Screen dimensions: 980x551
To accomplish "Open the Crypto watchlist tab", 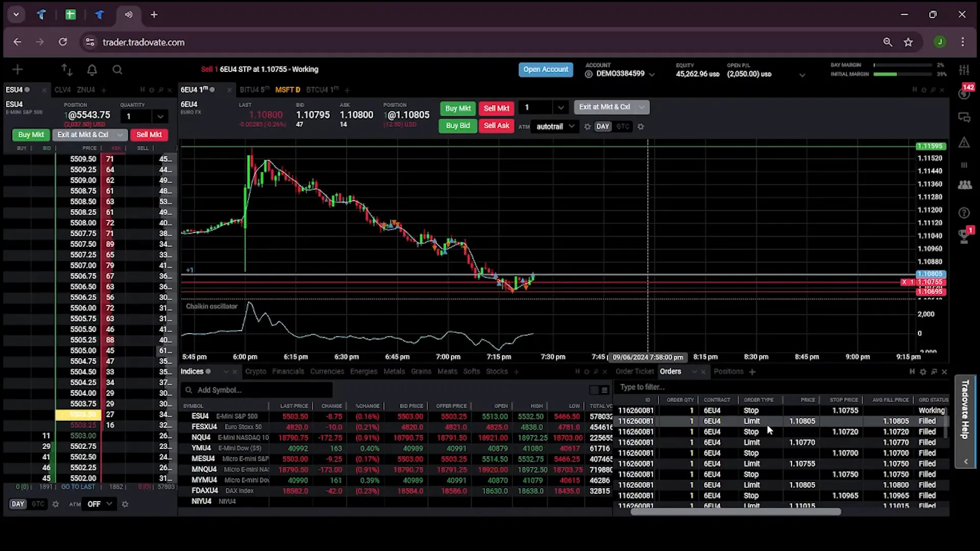I will [256, 371].
